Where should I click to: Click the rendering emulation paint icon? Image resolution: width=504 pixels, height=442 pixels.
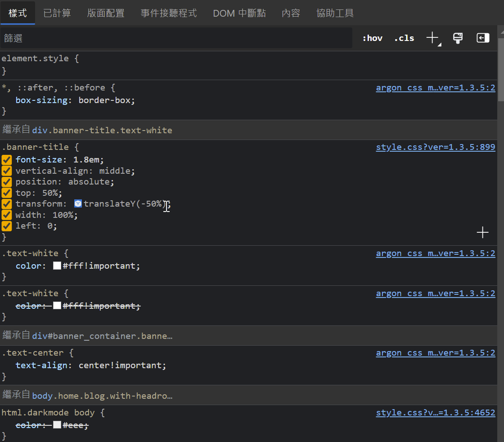(458, 38)
